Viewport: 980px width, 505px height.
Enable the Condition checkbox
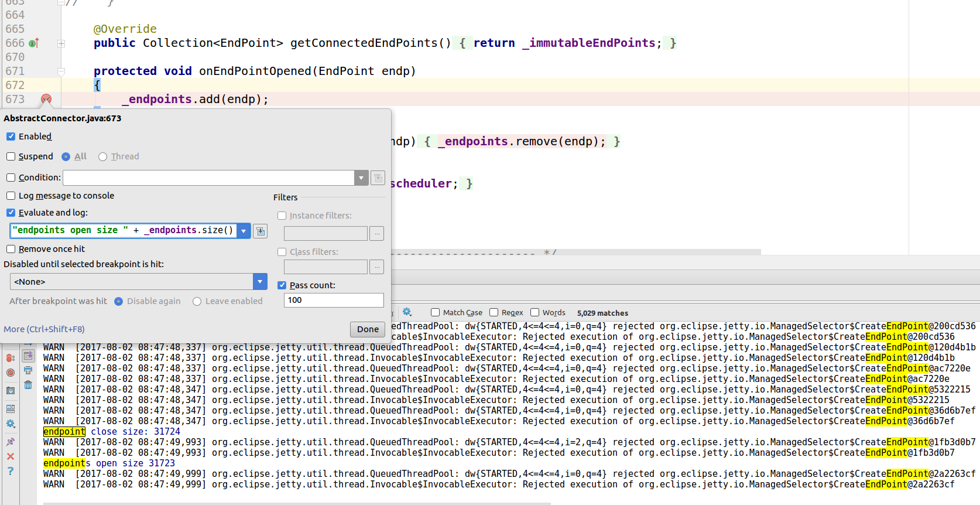coord(11,178)
